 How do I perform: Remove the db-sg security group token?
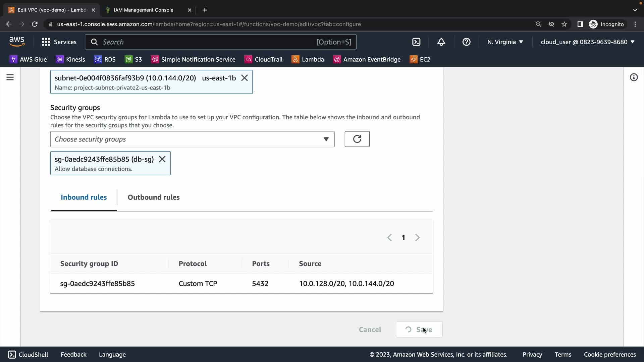click(162, 159)
